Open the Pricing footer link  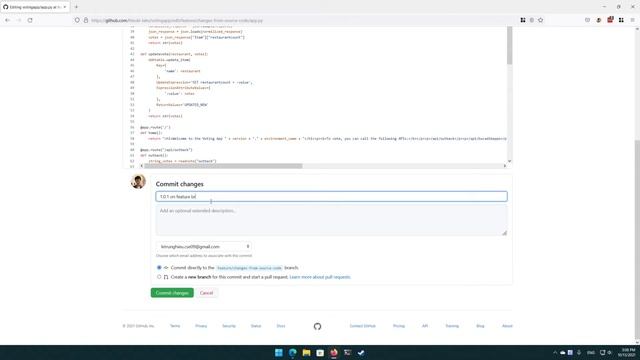coord(399,326)
